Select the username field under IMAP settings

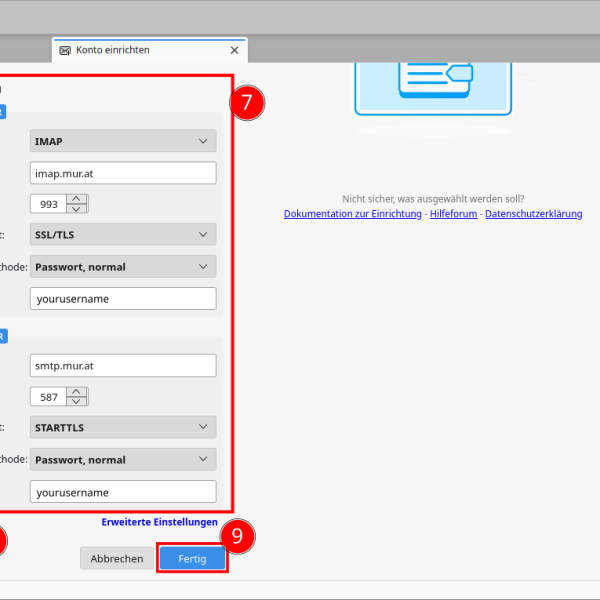123,298
